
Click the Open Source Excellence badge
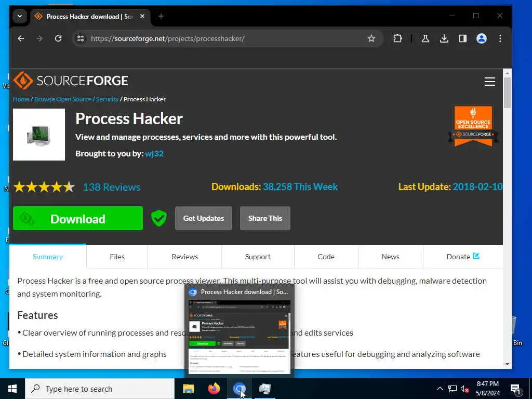point(473,126)
